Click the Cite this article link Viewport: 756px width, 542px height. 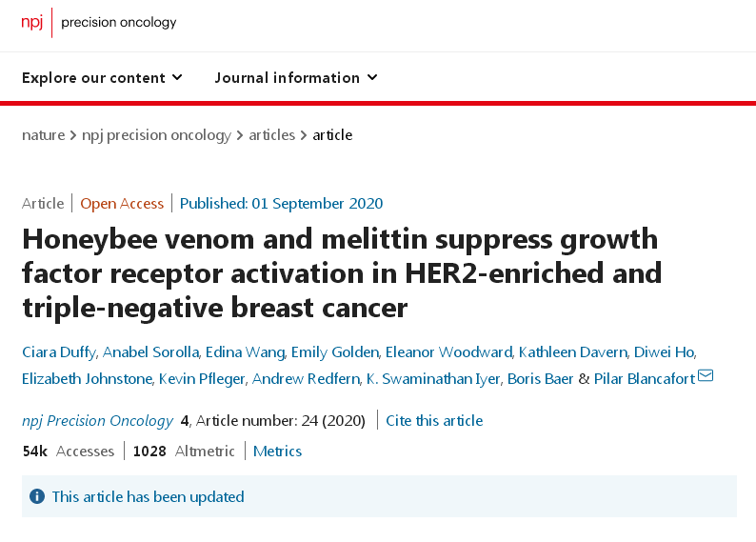tap(434, 421)
